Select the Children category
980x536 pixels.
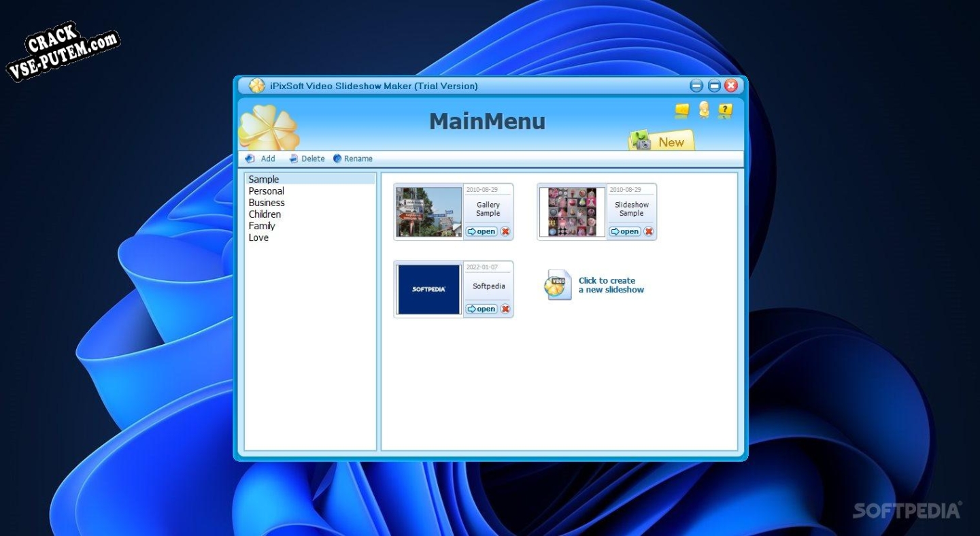point(265,214)
